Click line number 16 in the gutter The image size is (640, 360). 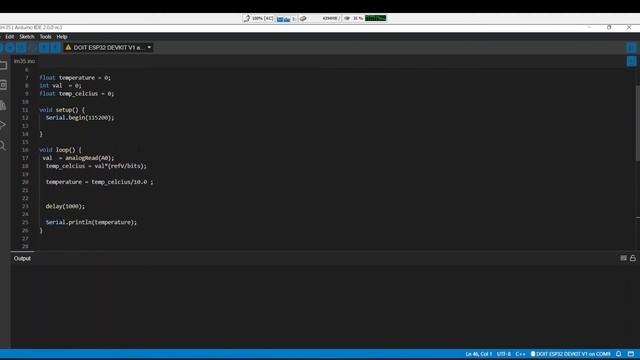pos(25,150)
